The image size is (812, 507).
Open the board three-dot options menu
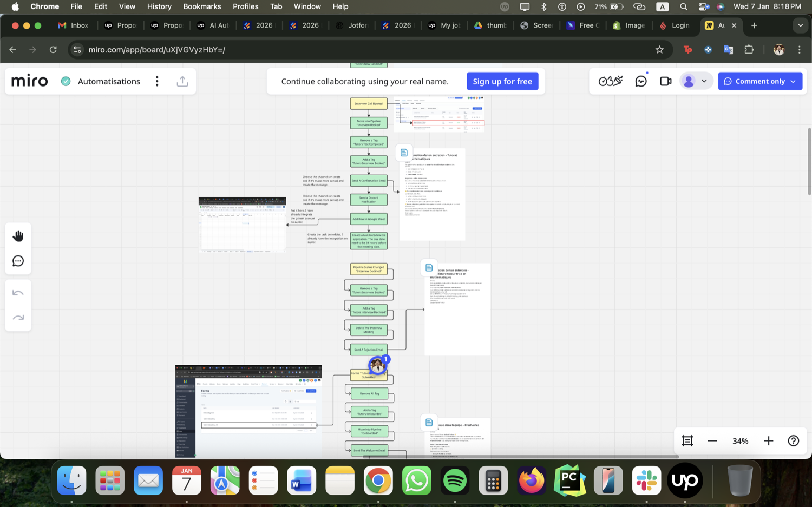pos(157,81)
